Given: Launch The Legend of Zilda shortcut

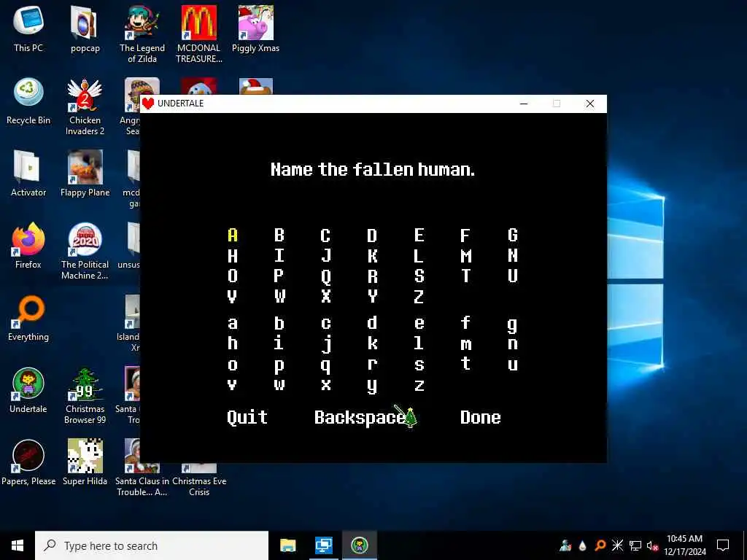Looking at the screenshot, I should coord(142,34).
